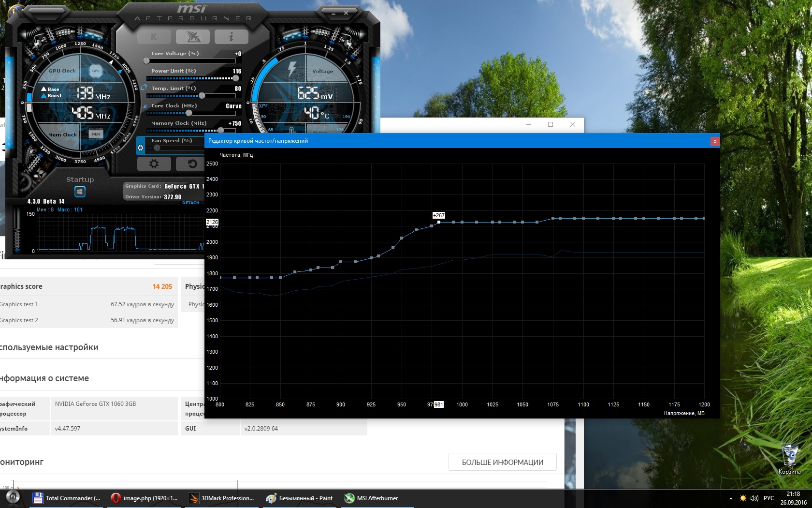
Task: Show hidden system tray icons arrow
Action: 731,498
